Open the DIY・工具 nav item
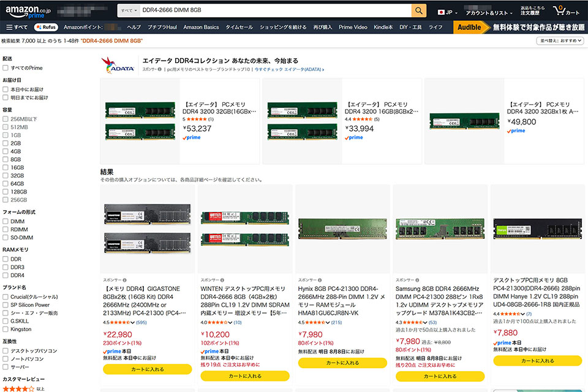Screen dimensions: 588x392 coord(410,27)
